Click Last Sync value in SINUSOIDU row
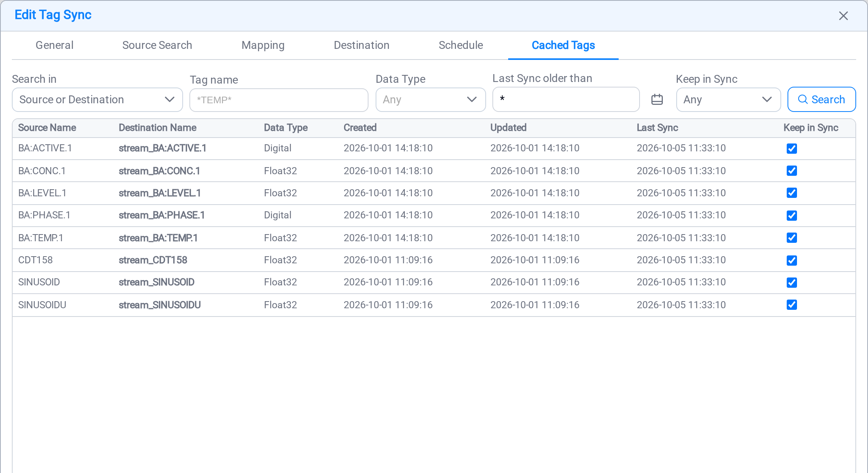Image resolution: width=868 pixels, height=473 pixels. pos(681,305)
